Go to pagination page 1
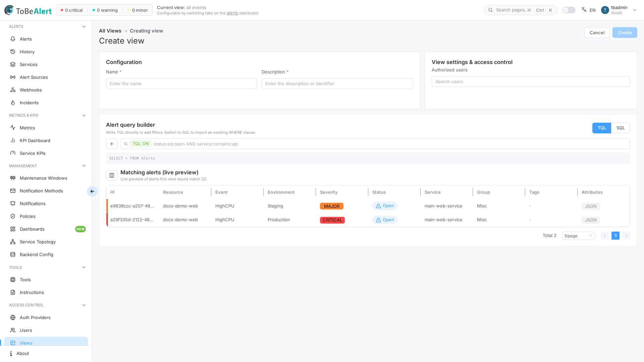644x362 pixels. pos(615,236)
